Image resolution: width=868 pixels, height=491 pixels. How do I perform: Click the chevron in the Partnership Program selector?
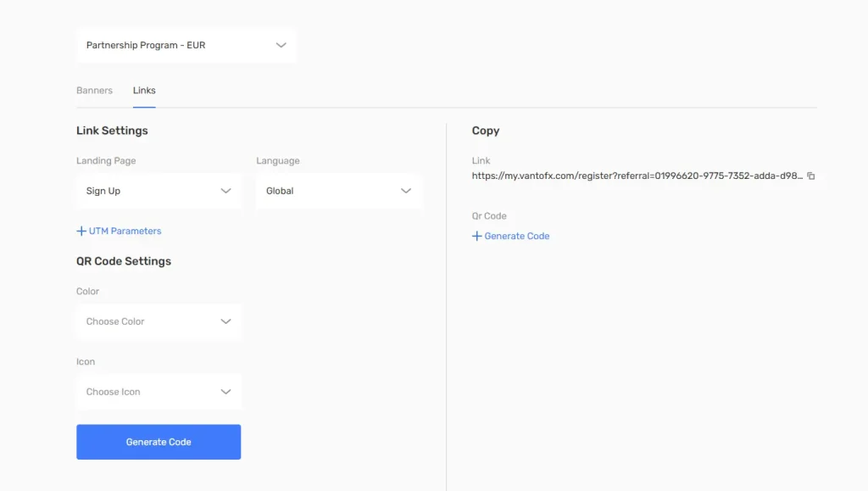(x=281, y=46)
